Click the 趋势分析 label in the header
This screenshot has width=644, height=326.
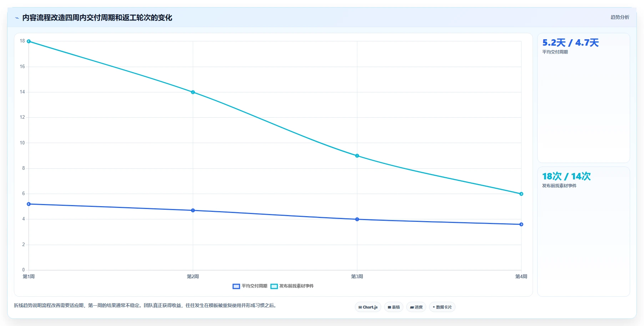(x=620, y=17)
